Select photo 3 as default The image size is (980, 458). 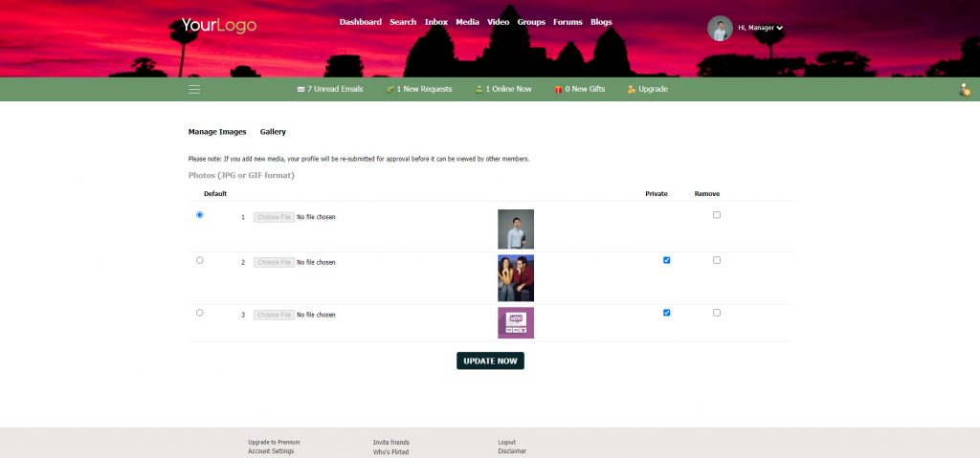(199, 313)
